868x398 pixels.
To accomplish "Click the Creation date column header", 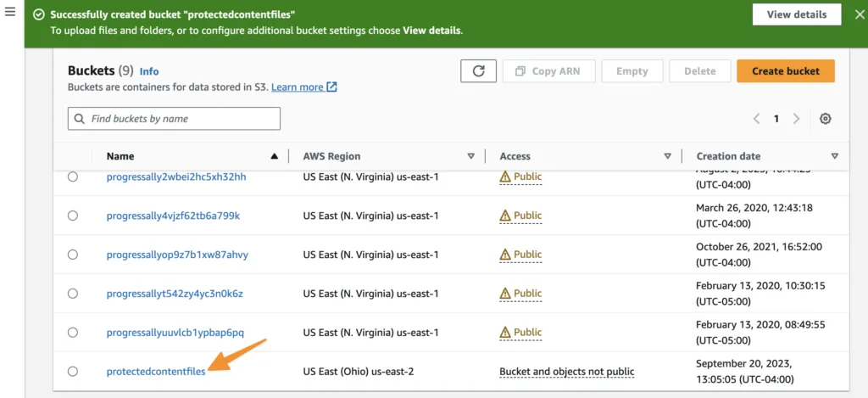I will [728, 156].
